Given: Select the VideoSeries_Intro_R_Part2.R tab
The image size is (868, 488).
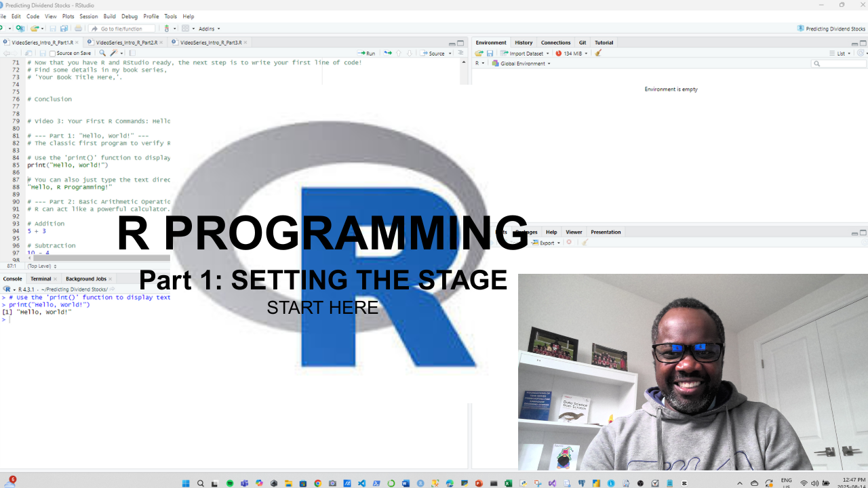Looking at the screenshot, I should click(126, 41).
